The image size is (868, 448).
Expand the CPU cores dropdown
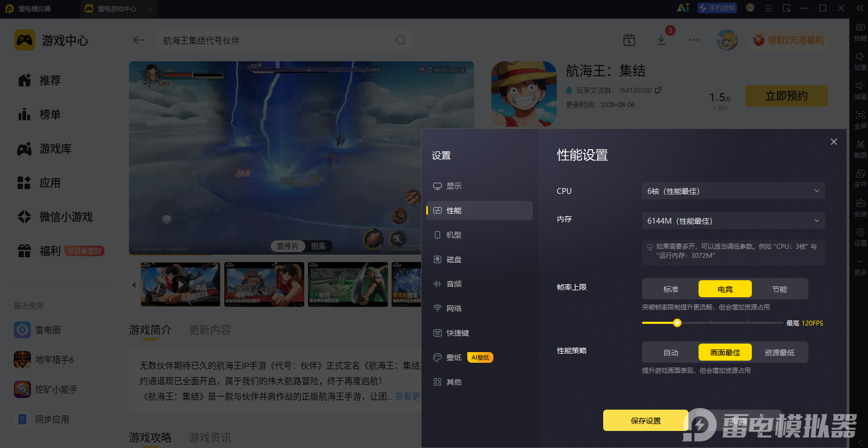733,191
